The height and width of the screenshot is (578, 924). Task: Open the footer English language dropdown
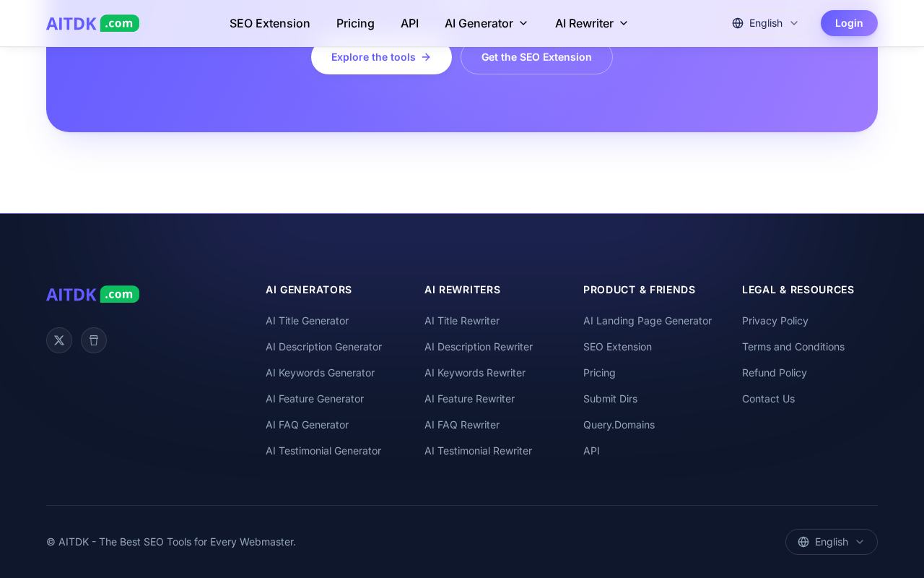click(x=832, y=542)
